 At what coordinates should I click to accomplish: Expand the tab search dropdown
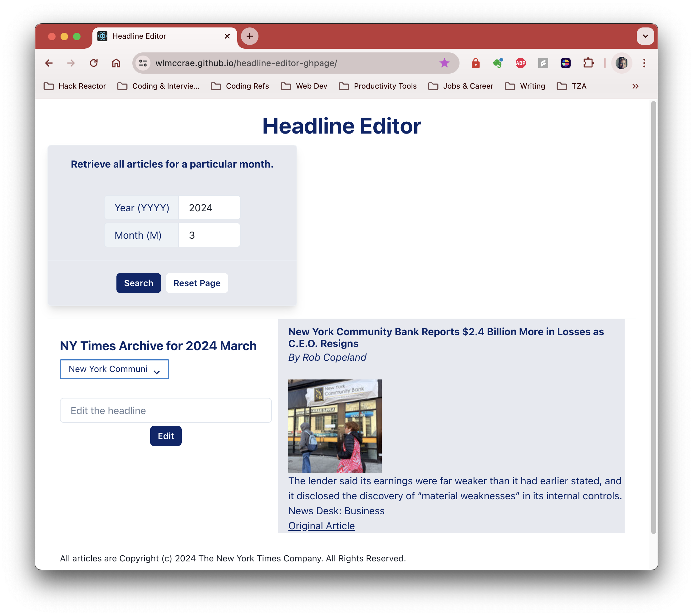tap(645, 36)
